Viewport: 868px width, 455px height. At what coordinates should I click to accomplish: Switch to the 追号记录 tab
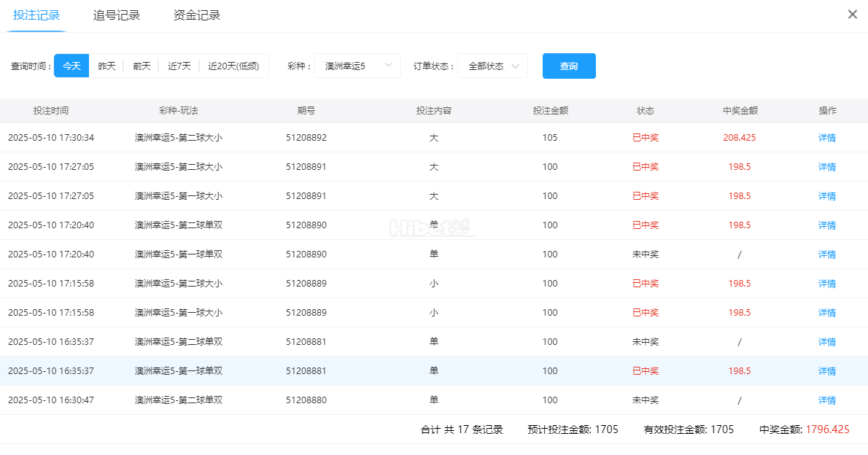pos(117,15)
